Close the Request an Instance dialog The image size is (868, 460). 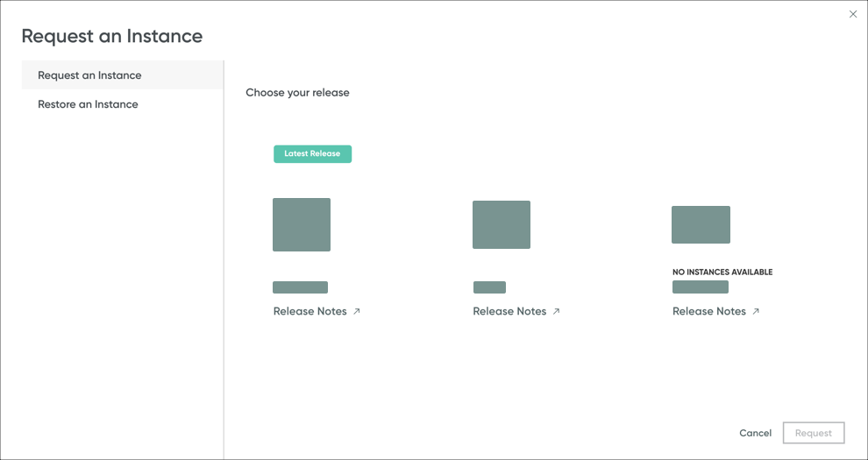pos(853,14)
